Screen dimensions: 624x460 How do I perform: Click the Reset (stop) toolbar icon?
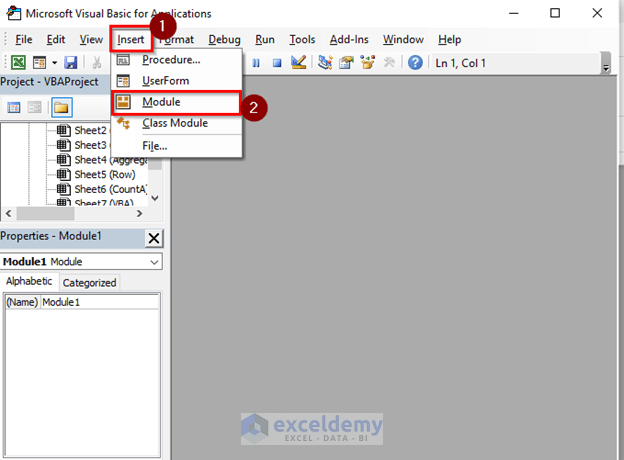click(x=277, y=63)
